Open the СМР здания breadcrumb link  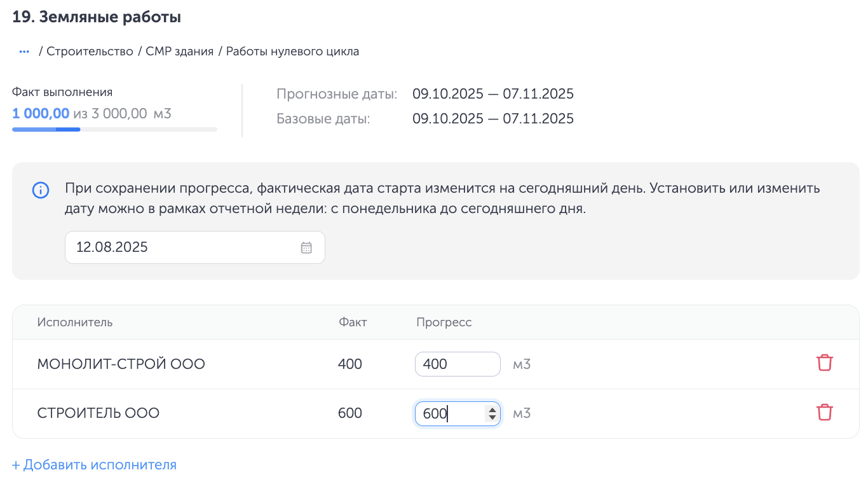179,51
